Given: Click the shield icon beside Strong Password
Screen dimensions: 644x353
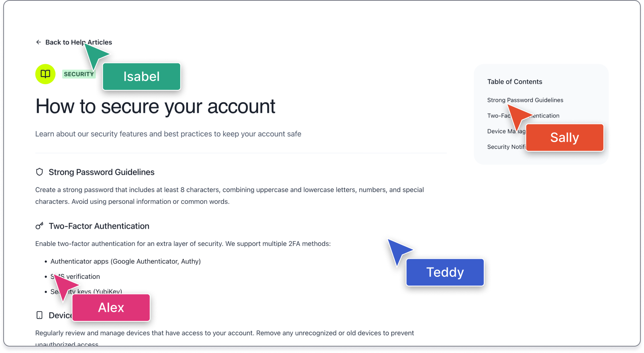Looking at the screenshot, I should tap(39, 172).
